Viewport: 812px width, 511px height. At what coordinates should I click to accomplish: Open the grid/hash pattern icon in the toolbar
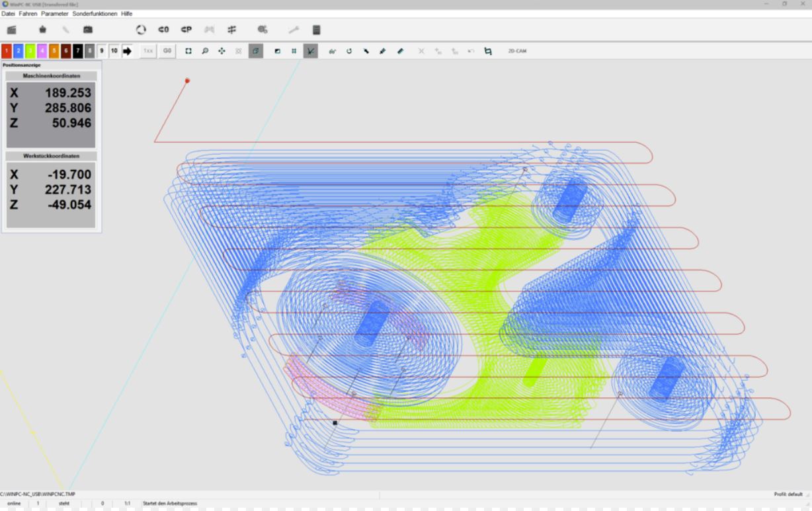[x=231, y=29]
